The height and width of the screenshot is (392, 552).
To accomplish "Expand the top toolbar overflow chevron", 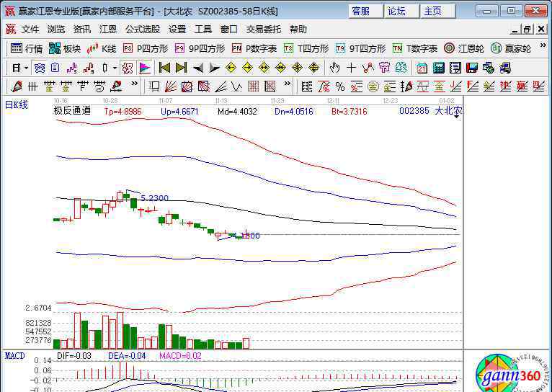I will tap(543, 45).
